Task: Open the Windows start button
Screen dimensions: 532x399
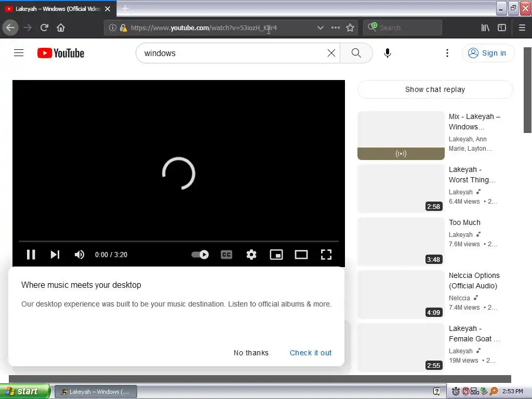Action: click(25, 391)
